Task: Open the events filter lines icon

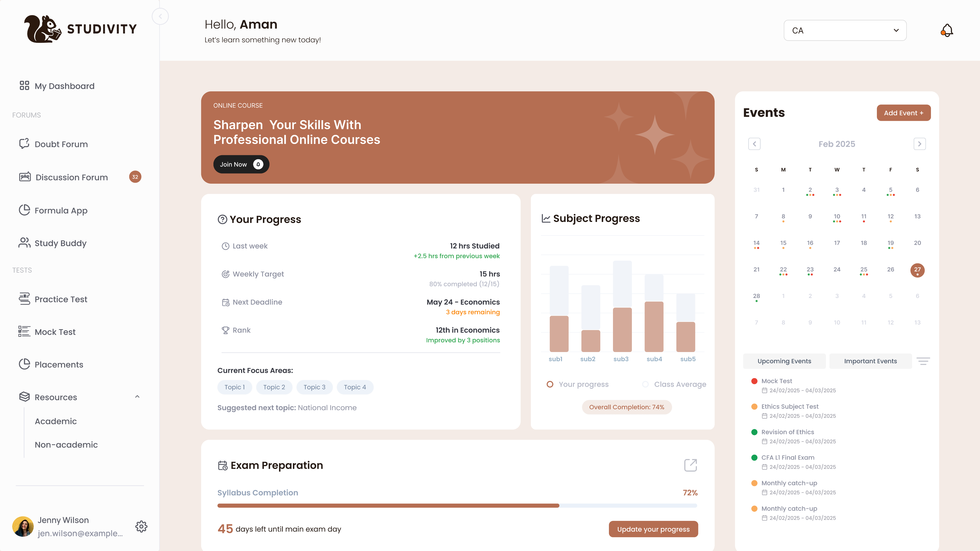Action: pos(923,361)
